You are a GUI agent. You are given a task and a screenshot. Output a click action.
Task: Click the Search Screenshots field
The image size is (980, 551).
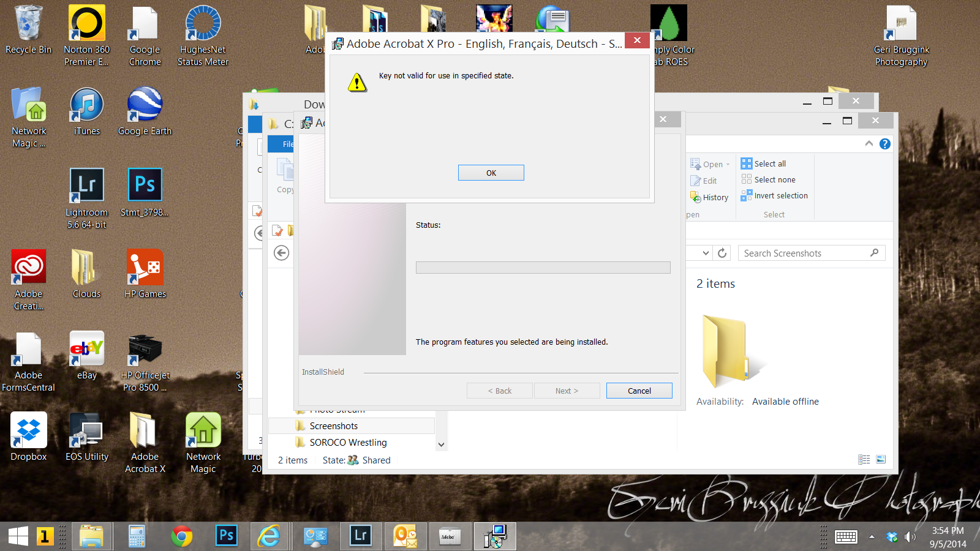[x=811, y=253]
